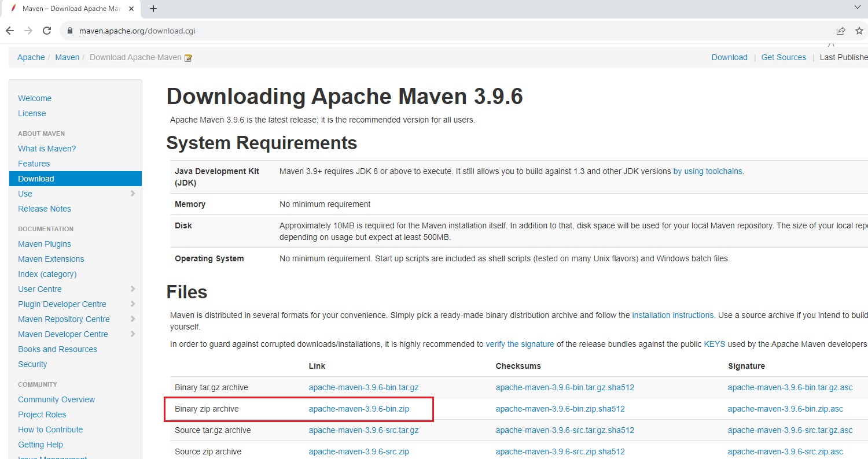Open Books and Resources link
The image size is (868, 459).
(x=57, y=349)
